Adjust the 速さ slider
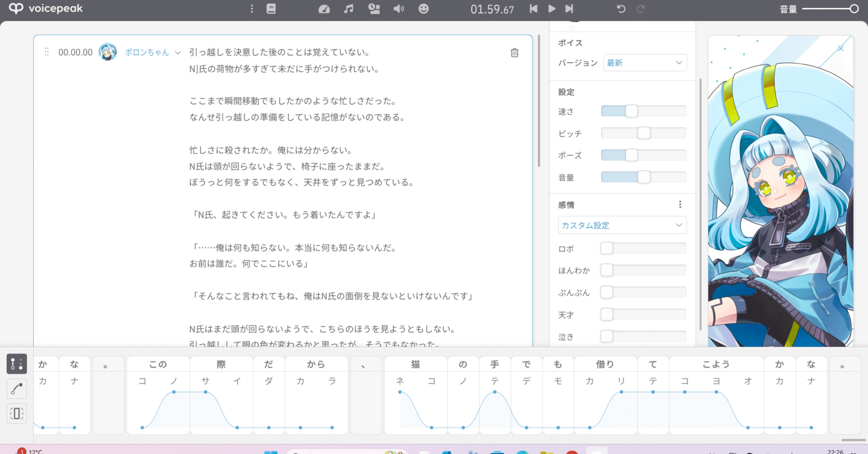Viewport: 868px width, 454px height. point(632,111)
